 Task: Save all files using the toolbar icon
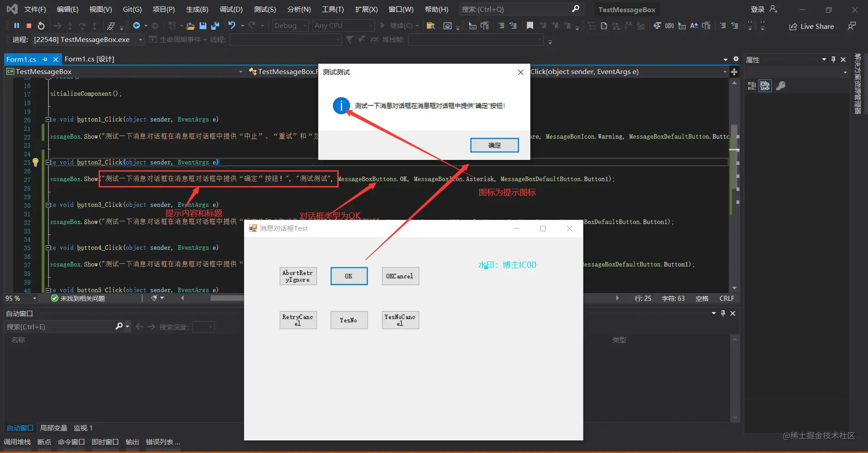[x=215, y=26]
